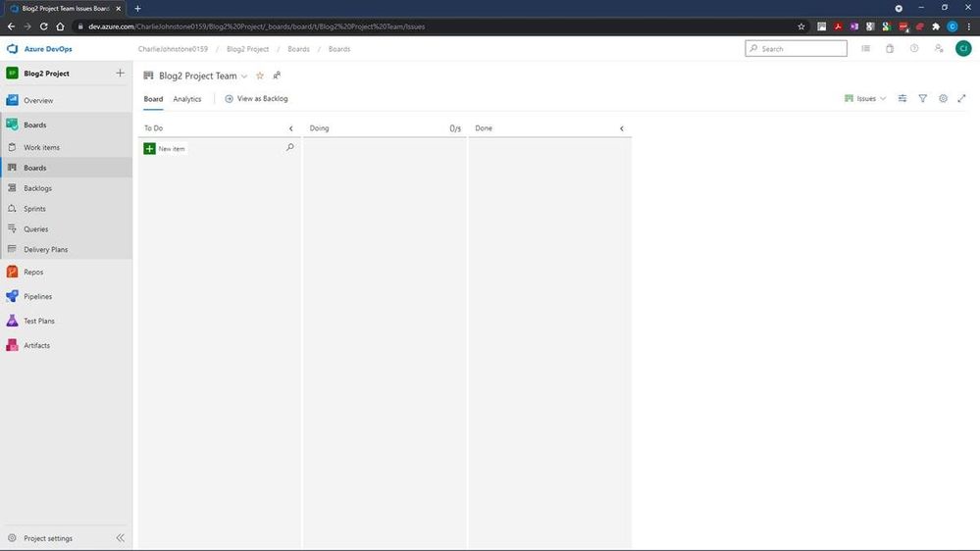Collapse the To Do column
Image resolution: width=980 pixels, height=551 pixels.
[290, 128]
